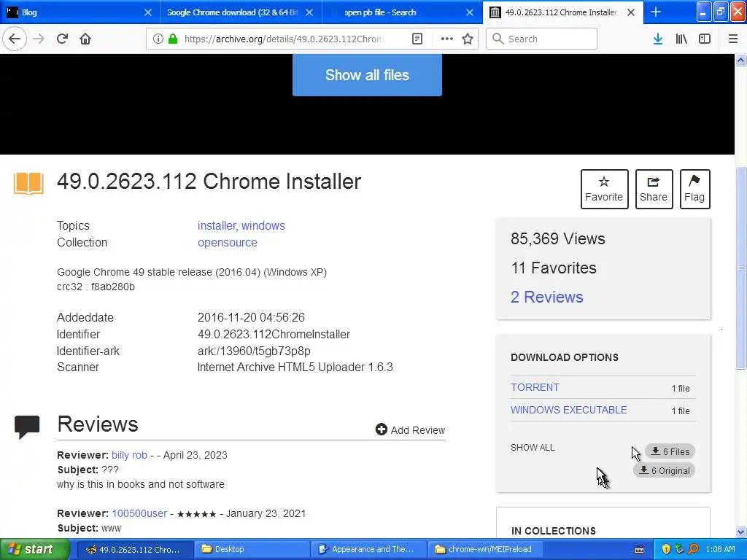
Task: Download the TORRENT file option
Action: click(x=535, y=387)
